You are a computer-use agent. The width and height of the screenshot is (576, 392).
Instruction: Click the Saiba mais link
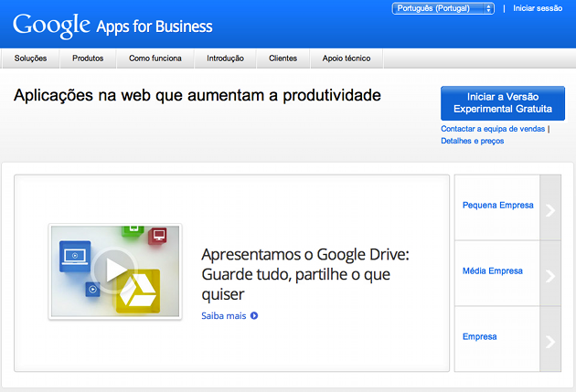pos(224,315)
